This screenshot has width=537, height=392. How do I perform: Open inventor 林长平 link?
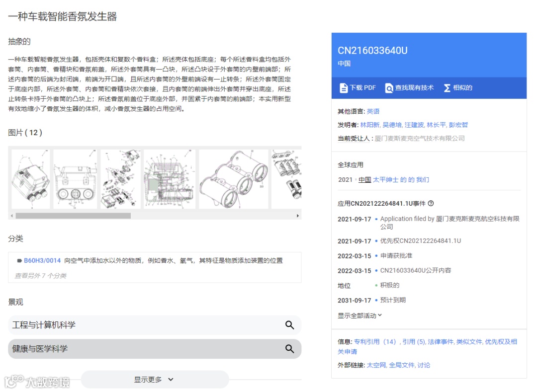[436, 125]
